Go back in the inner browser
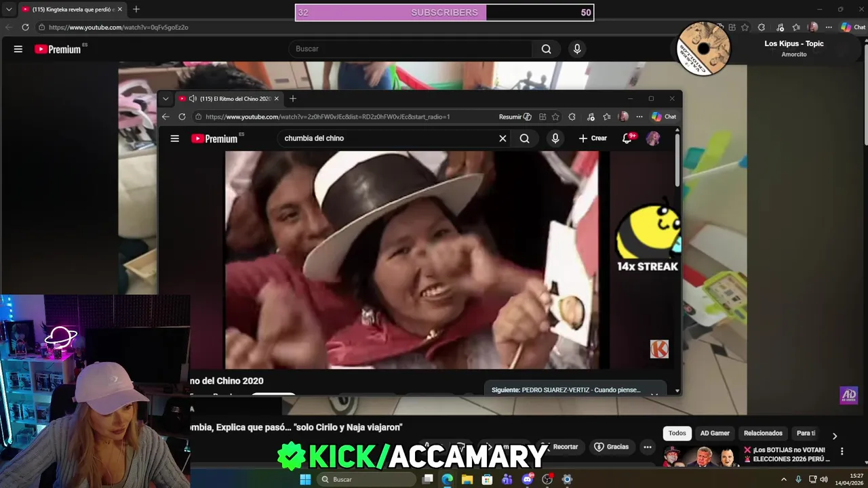Image resolution: width=868 pixels, height=488 pixels. coord(165,117)
